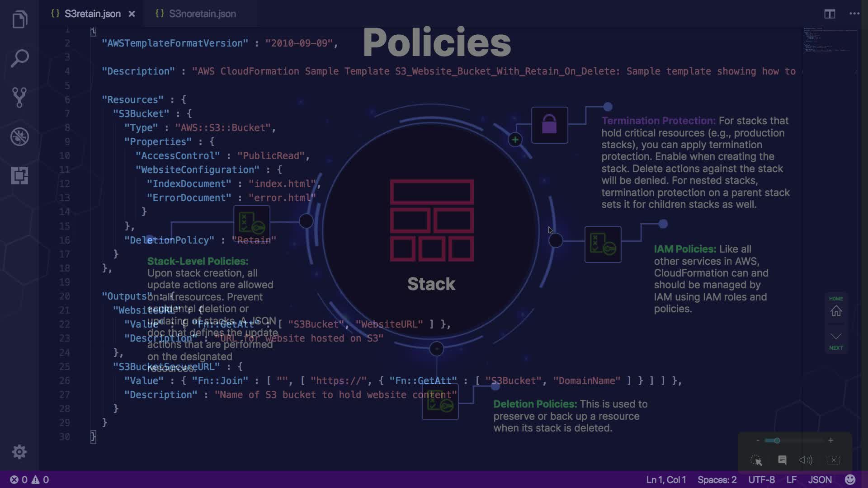Viewport: 868px width, 488px height.
Task: Open the UTF-8 encoding selector
Action: 761,480
